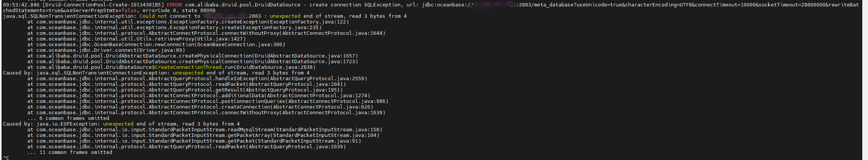Click '11 common frames omitted' line
Screen dimensions: 868x160
(x=70, y=152)
